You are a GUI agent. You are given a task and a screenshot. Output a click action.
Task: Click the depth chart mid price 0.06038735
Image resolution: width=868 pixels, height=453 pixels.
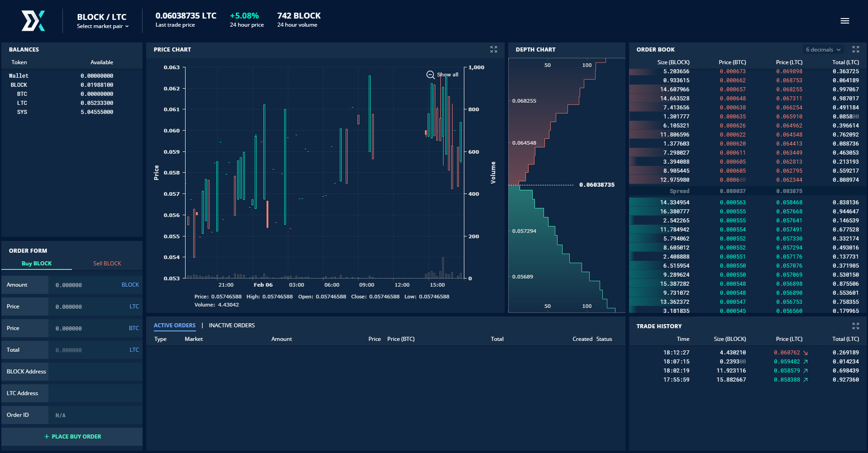click(597, 185)
